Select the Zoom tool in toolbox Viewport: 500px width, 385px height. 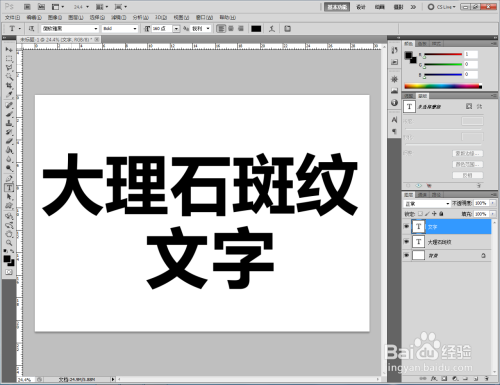pos(9,243)
